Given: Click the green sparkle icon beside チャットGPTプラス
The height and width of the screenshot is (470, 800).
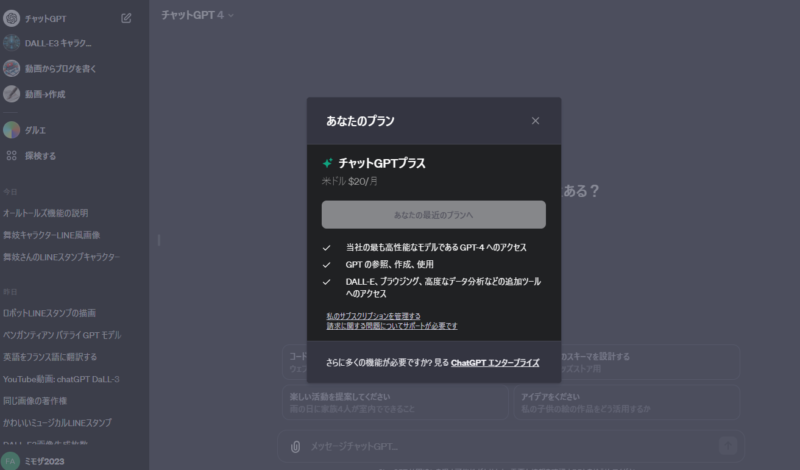Looking at the screenshot, I should point(328,163).
